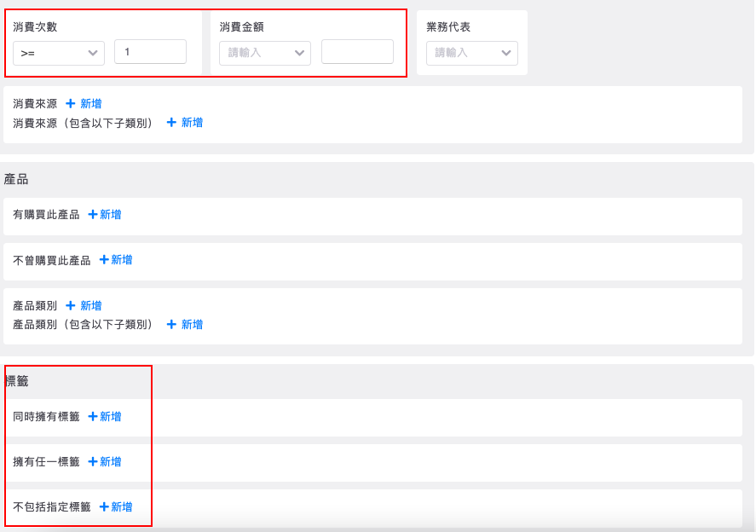756x532 pixels.
Task: Click the empty 消費金額 amount input field
Action: 357,52
